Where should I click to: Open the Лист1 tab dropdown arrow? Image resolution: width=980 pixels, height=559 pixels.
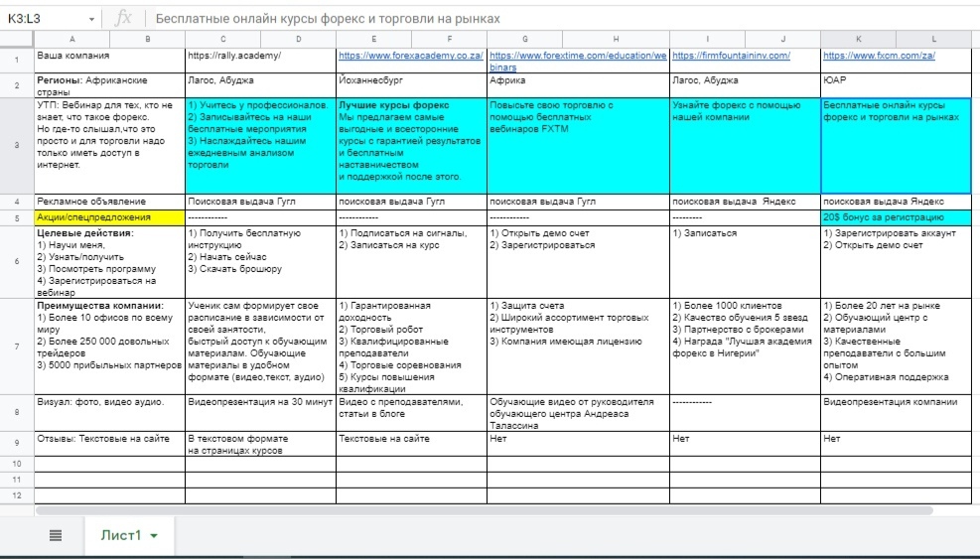[x=154, y=536]
